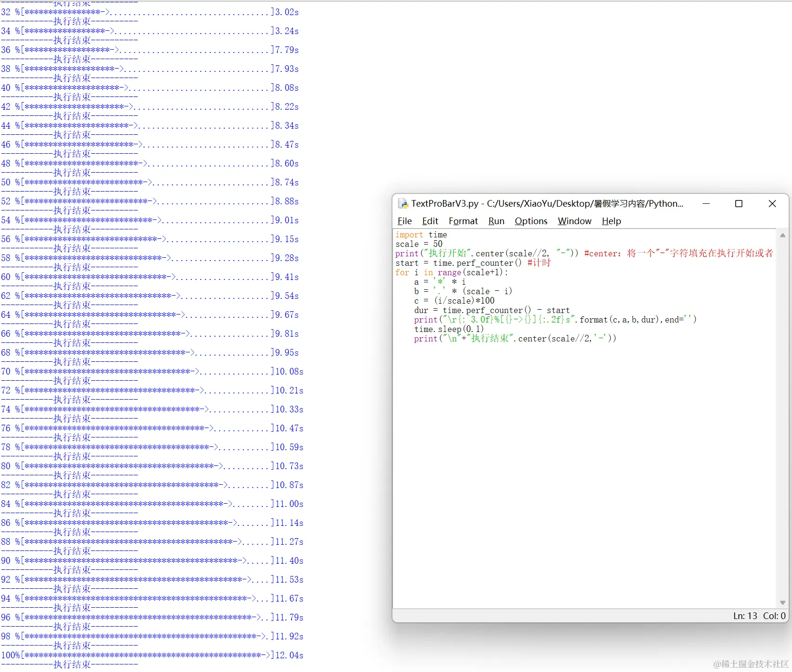Open the Window menu
Screen dimensions: 792x672
(x=574, y=221)
